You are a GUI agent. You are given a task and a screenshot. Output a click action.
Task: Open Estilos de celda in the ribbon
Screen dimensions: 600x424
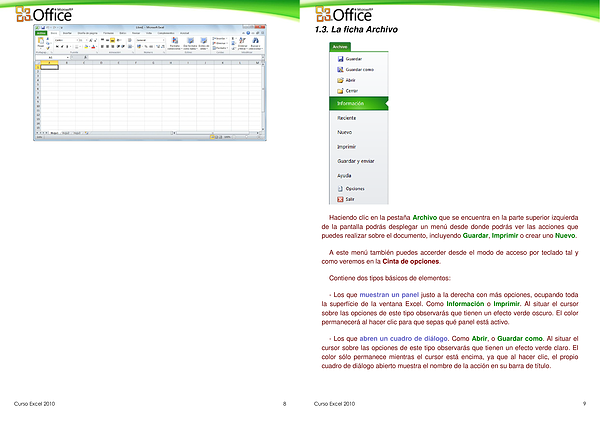click(x=204, y=43)
